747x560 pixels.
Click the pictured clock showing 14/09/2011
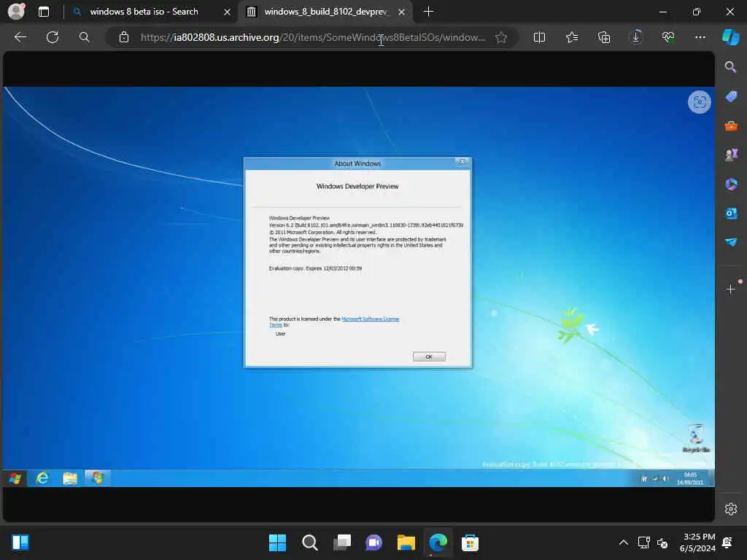point(690,478)
